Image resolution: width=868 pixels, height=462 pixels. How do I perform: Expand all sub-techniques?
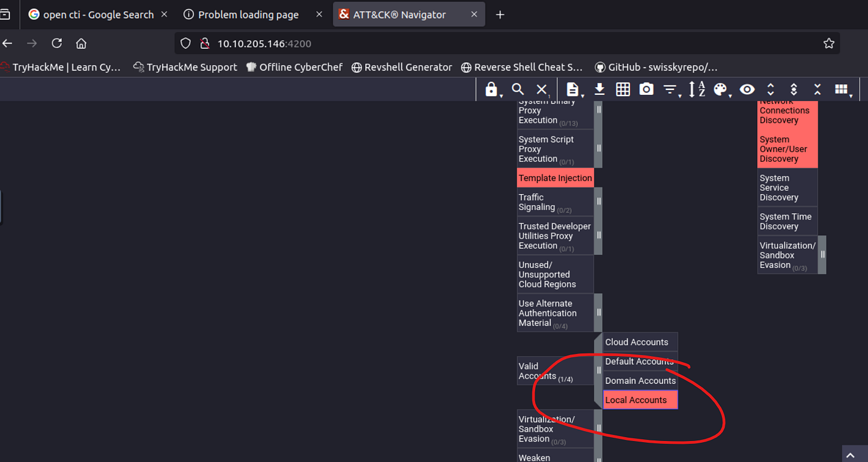[x=771, y=90]
